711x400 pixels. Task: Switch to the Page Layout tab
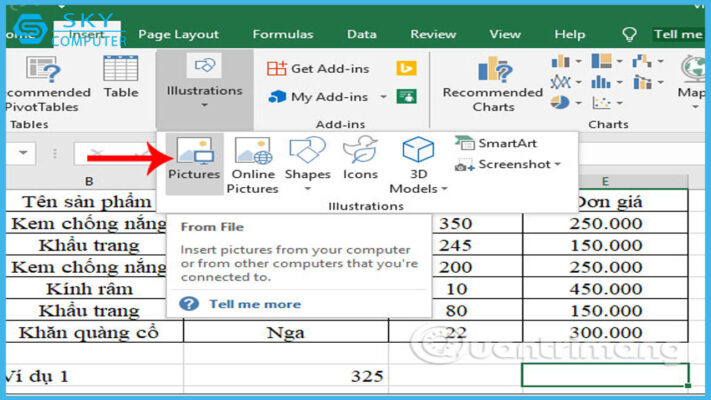point(178,34)
